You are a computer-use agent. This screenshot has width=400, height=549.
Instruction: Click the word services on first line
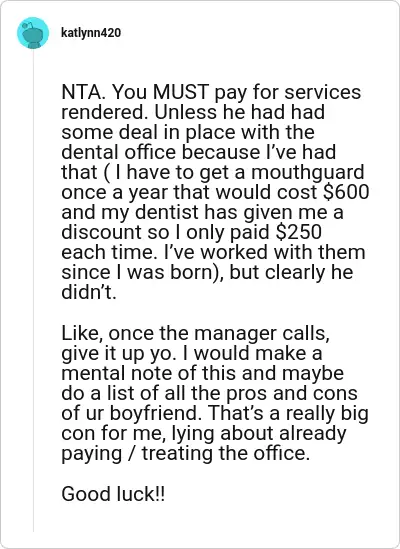(x=323, y=92)
